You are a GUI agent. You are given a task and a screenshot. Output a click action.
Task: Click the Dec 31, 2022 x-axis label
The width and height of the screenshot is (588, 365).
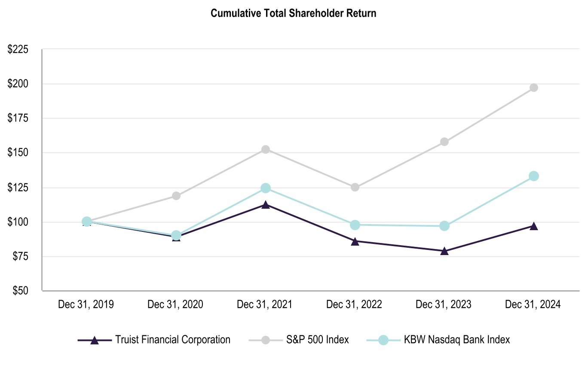354,305
